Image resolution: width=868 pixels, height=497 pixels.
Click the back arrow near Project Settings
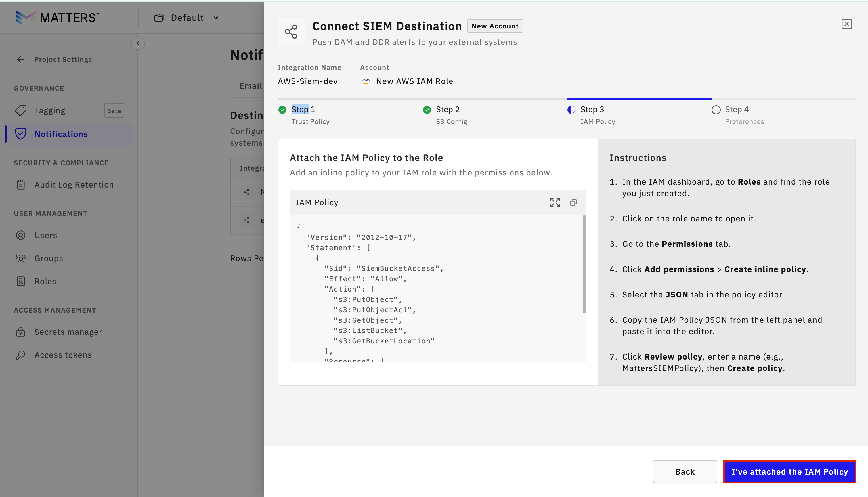pyautogui.click(x=20, y=60)
